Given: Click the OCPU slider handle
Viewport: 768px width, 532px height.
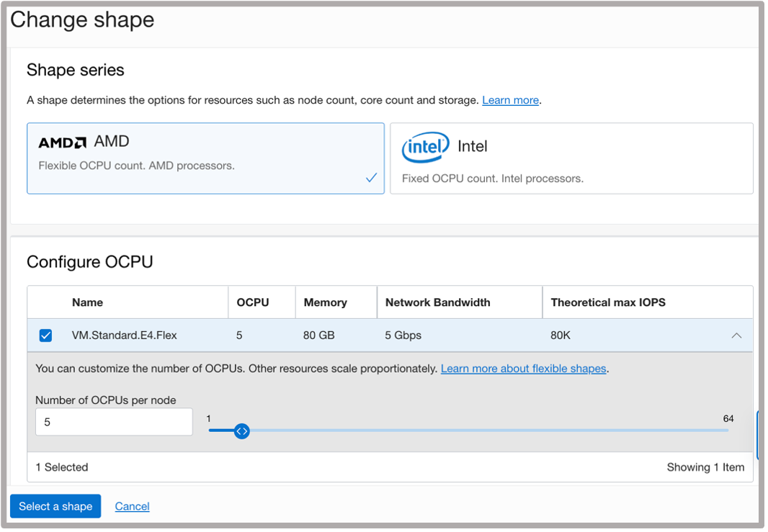Looking at the screenshot, I should [x=242, y=431].
